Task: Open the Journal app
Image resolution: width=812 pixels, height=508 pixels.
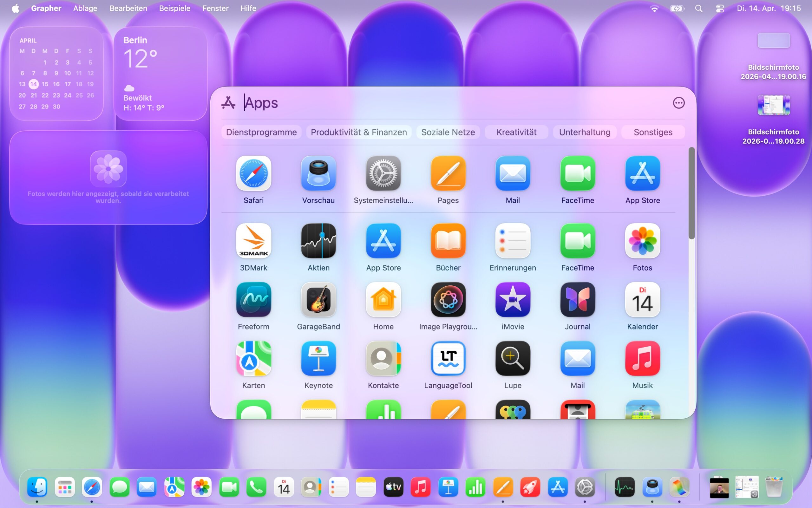Action: (x=577, y=300)
